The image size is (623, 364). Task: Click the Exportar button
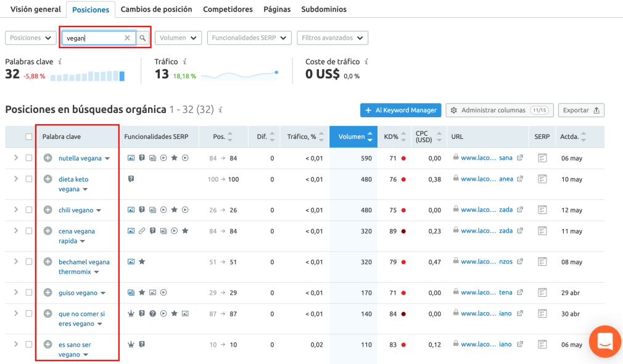[581, 110]
